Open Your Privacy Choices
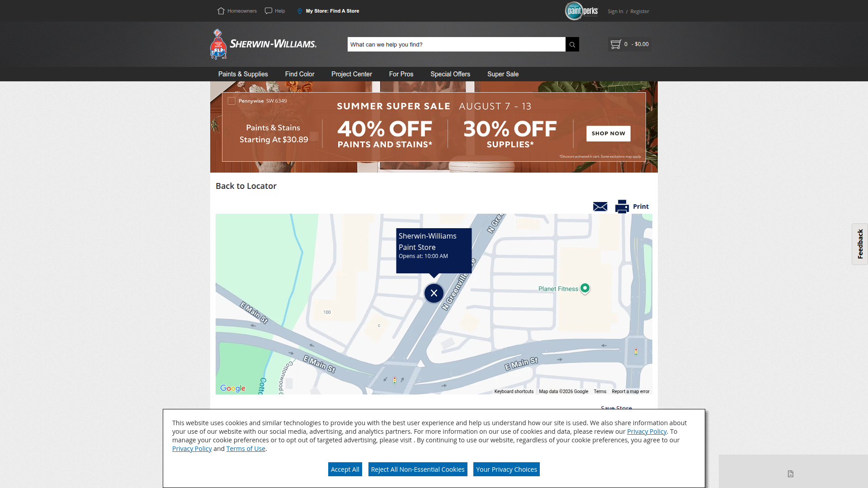The image size is (868, 488). point(506,469)
